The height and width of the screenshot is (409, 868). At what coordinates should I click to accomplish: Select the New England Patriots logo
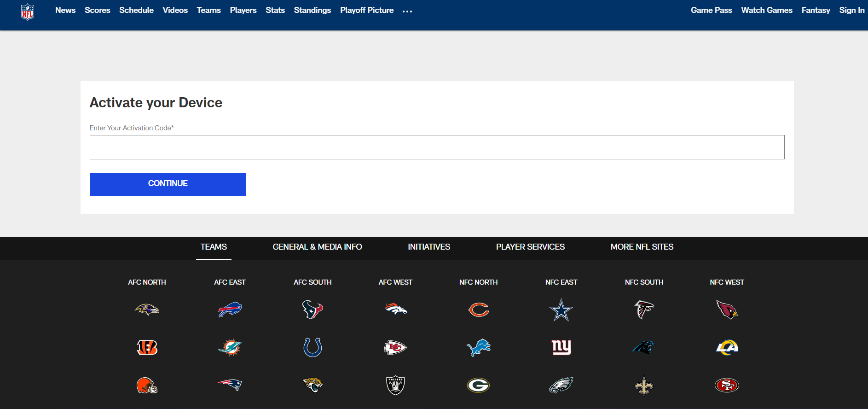[x=230, y=385]
